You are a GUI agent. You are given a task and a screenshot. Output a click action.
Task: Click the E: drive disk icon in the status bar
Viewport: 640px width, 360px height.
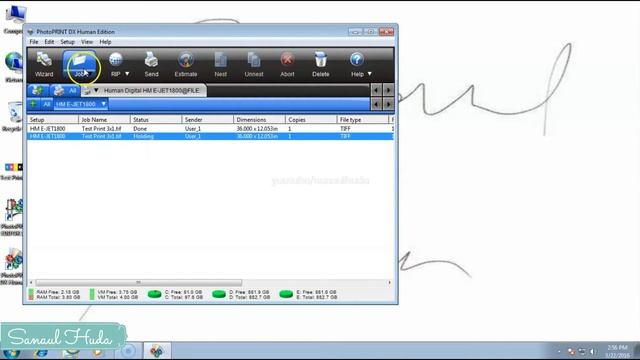[286, 294]
